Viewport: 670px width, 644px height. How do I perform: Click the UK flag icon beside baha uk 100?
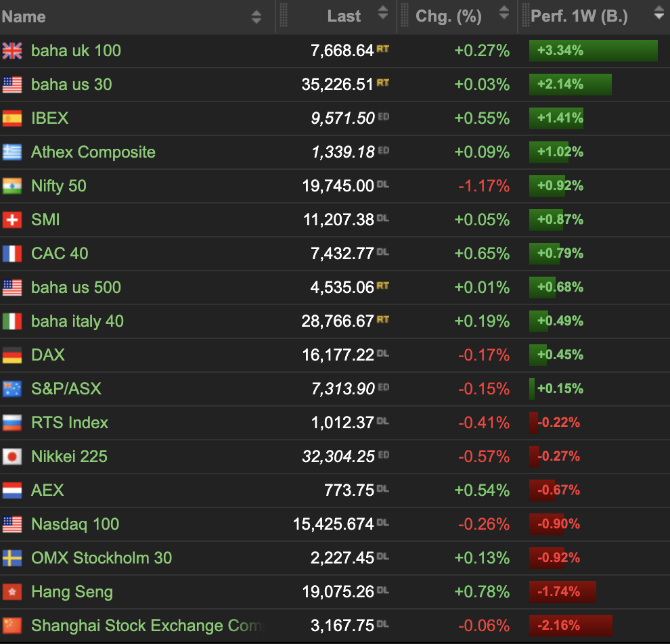click(12, 51)
